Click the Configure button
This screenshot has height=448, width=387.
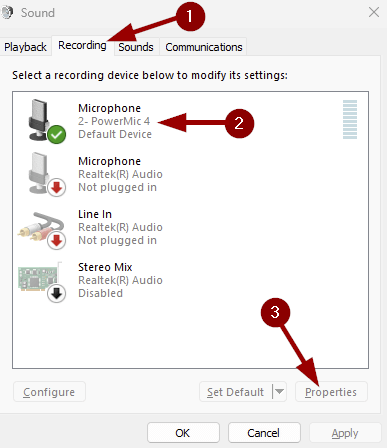coord(49,392)
